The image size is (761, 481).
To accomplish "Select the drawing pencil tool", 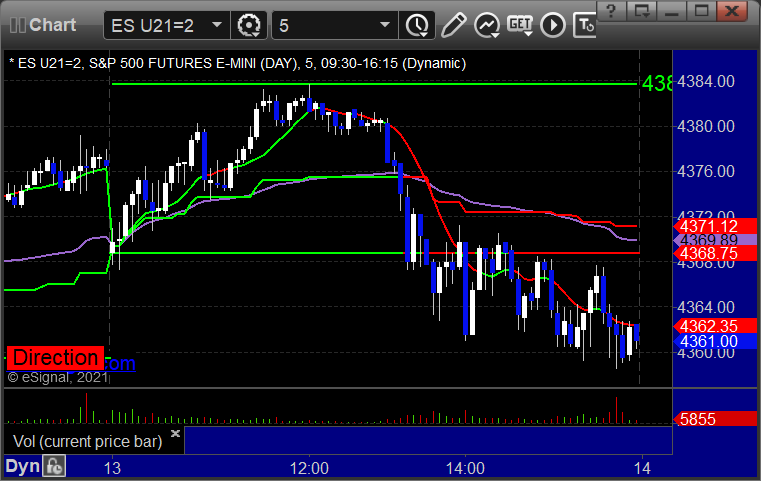I will [x=454, y=25].
